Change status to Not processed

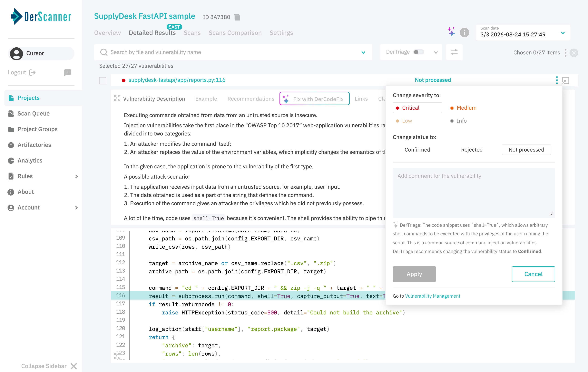[526, 150]
